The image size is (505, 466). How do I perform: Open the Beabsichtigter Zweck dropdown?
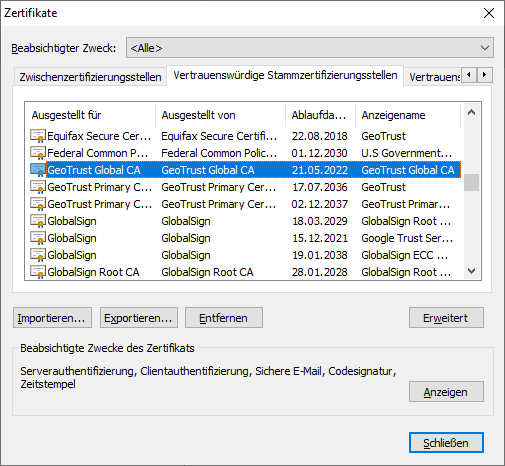[x=310, y=48]
